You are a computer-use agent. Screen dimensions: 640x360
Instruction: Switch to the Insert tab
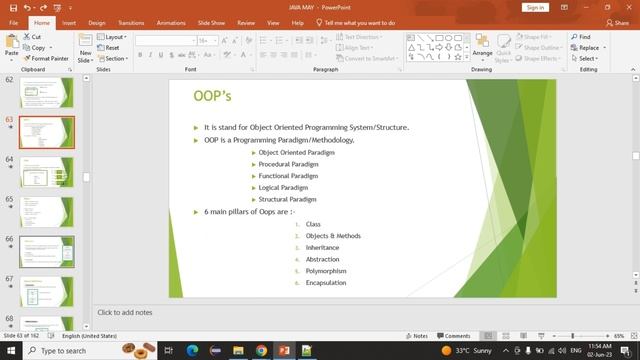(69, 23)
